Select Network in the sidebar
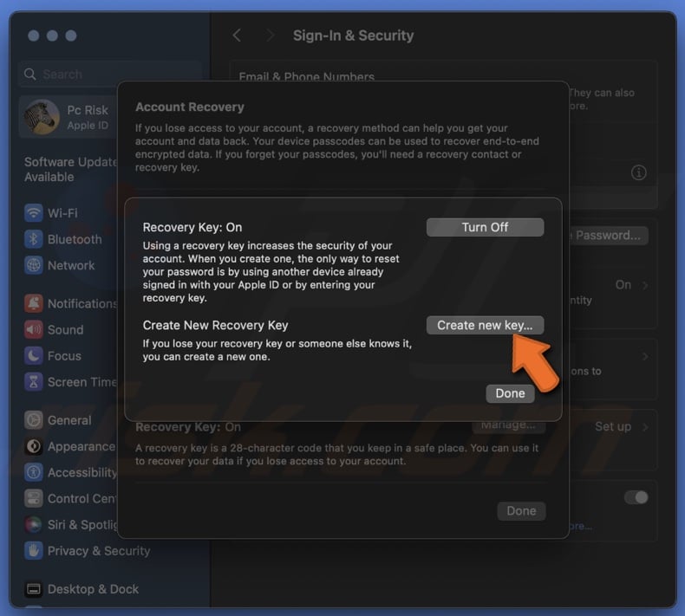 [71, 265]
